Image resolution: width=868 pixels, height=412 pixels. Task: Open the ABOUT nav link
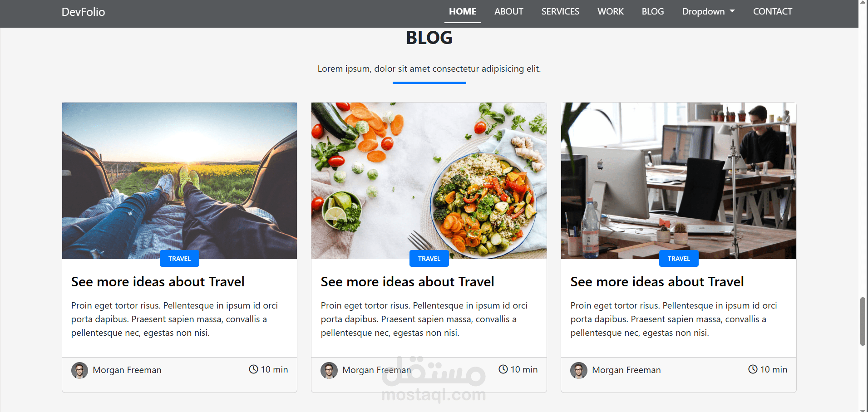[508, 11]
